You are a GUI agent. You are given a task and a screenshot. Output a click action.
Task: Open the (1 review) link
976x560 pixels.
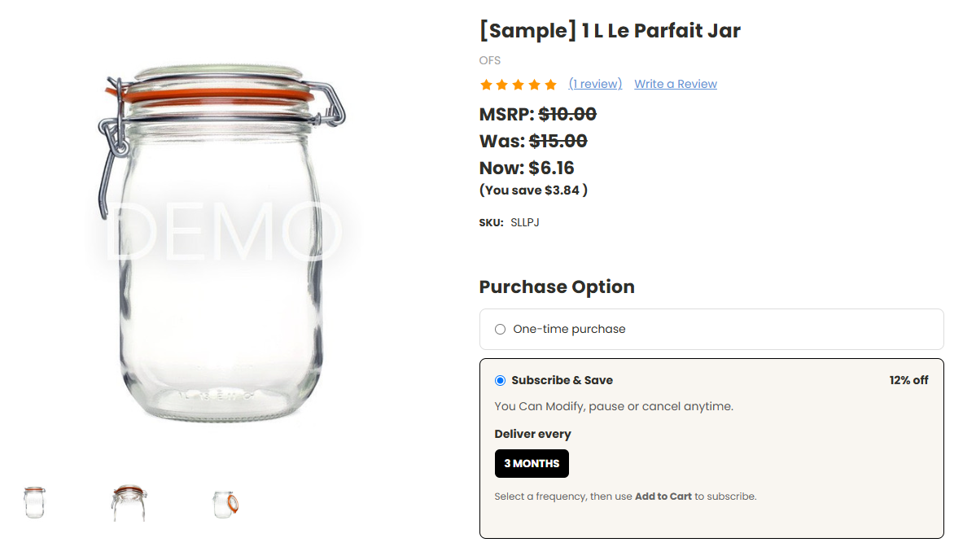[x=595, y=84]
